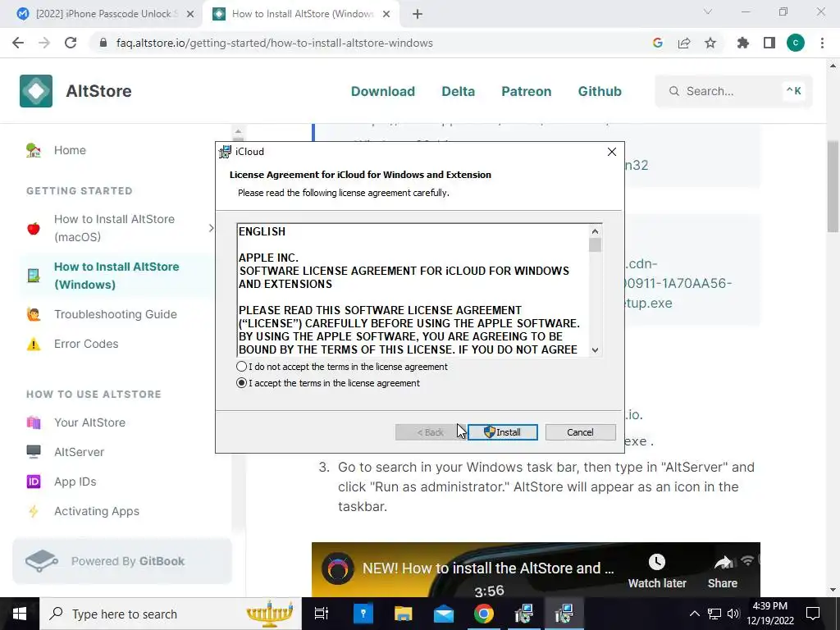840x630 pixels.
Task: Select 'I do not accept the terms' radio
Action: [x=242, y=367]
